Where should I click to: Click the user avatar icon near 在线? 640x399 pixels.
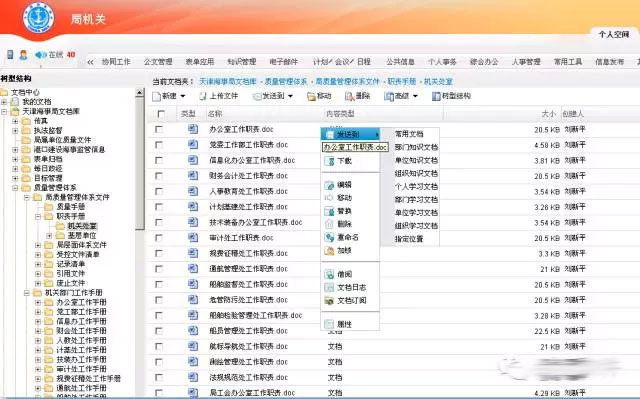[x=23, y=54]
